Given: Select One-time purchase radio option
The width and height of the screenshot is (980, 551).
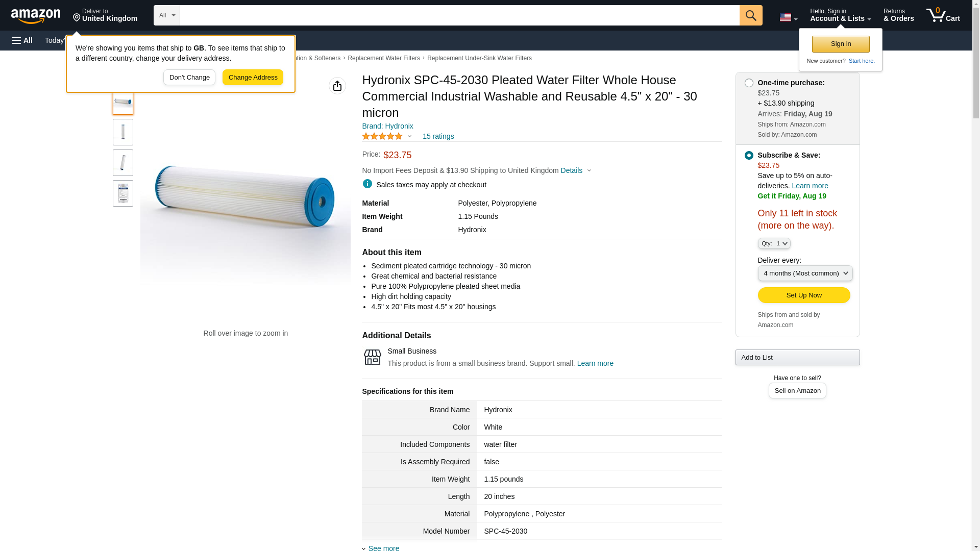Looking at the screenshot, I should coord(748,83).
